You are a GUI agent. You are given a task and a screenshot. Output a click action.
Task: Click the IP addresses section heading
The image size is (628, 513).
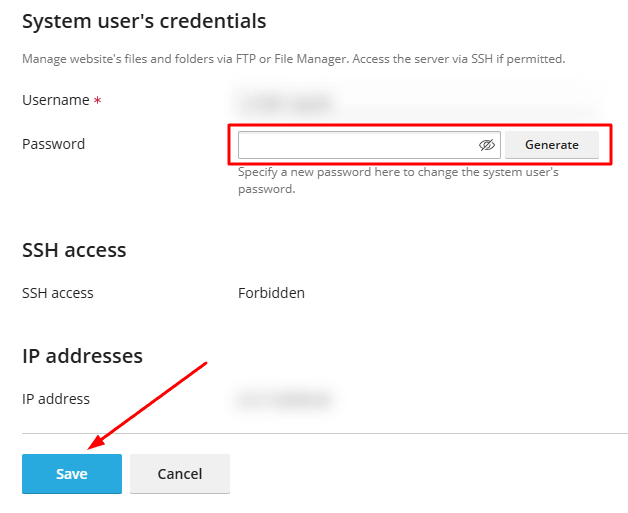tap(82, 356)
